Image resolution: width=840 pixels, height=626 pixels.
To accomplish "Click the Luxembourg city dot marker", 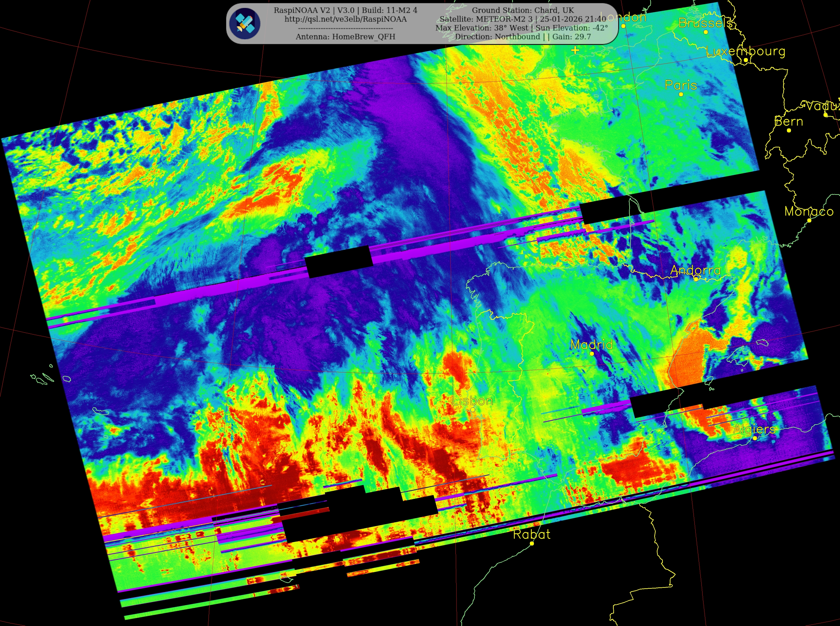I will click(746, 60).
